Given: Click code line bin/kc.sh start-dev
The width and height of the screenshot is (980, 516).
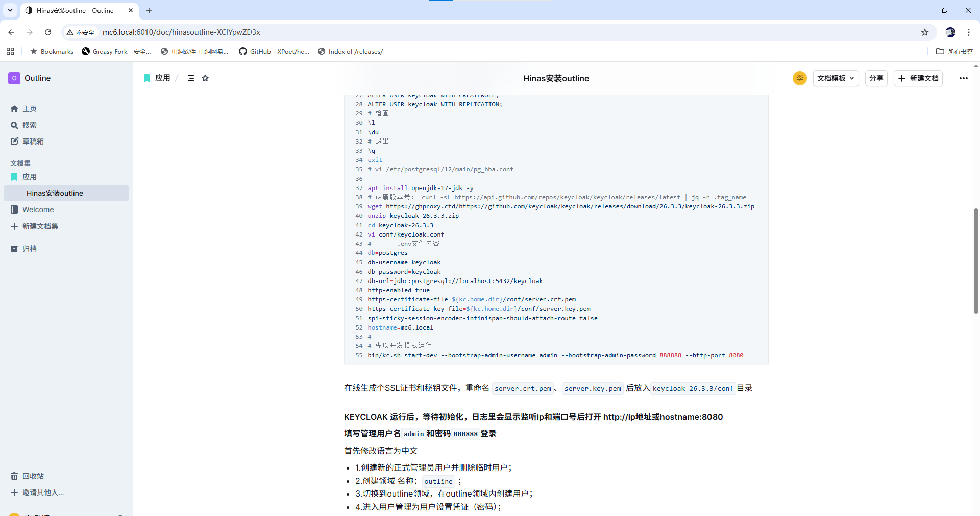Looking at the screenshot, I should (x=555, y=355).
